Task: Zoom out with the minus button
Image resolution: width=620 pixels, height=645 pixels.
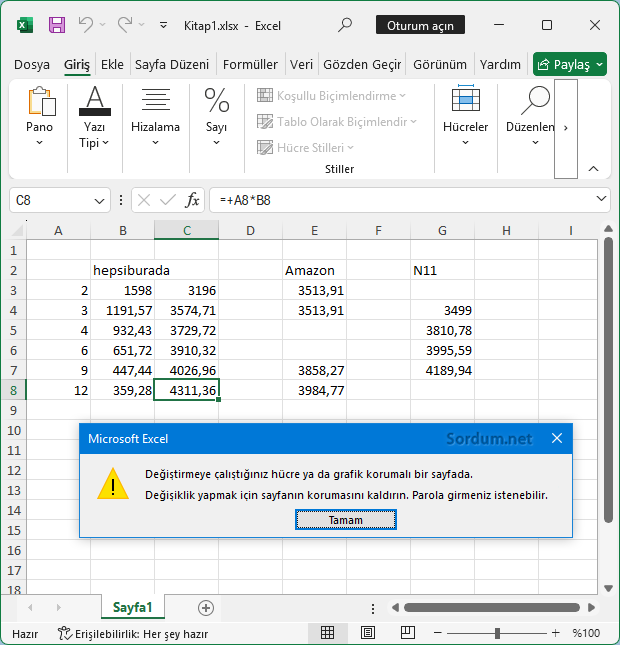Action: (x=438, y=633)
